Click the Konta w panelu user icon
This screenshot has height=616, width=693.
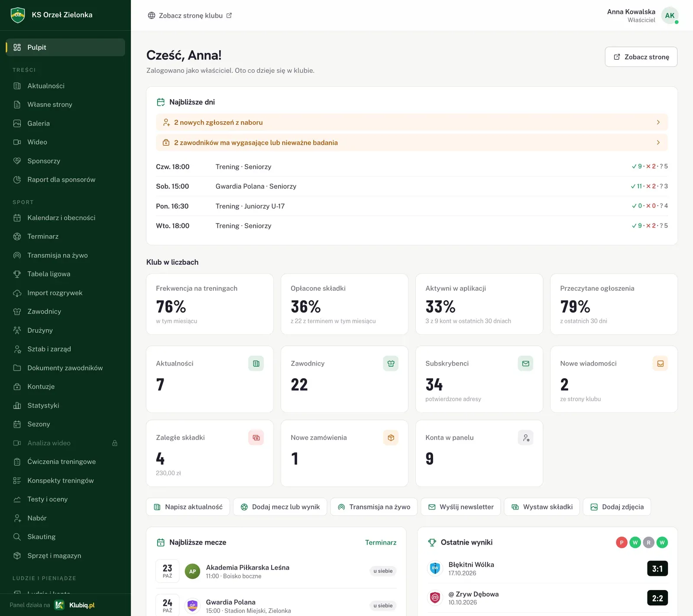[525, 438]
